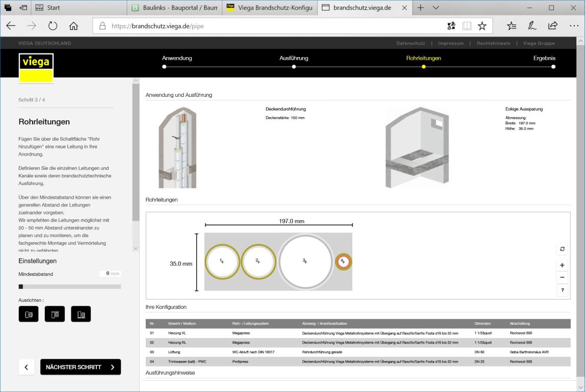The height and width of the screenshot is (392, 585).
Task: Click the Viega logo
Action: 36,68
